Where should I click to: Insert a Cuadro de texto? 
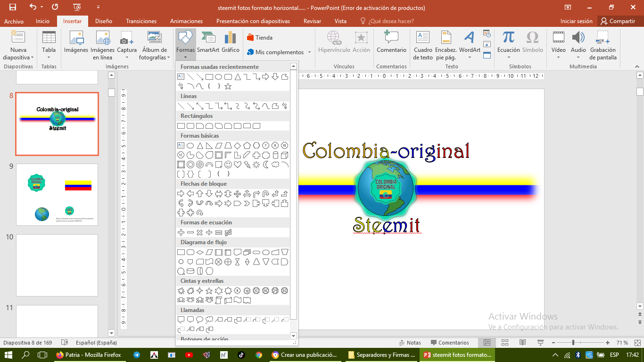pyautogui.click(x=423, y=46)
